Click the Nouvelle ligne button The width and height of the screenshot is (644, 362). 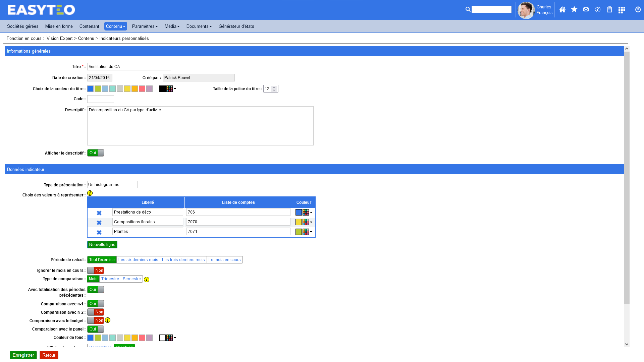102,245
